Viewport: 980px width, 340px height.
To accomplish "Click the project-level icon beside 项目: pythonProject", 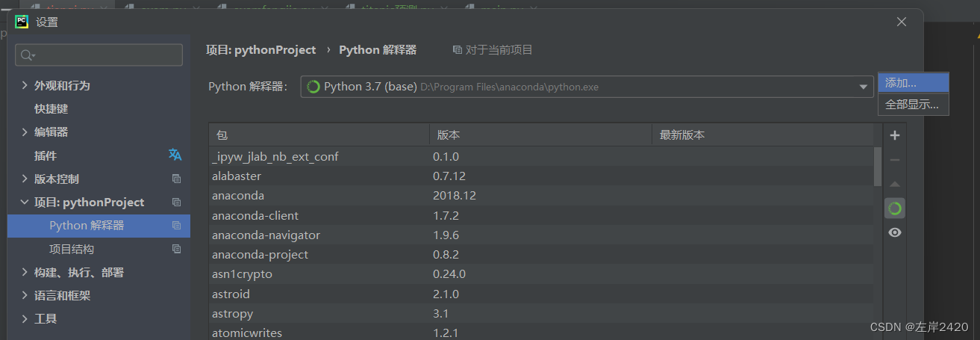I will (x=177, y=202).
